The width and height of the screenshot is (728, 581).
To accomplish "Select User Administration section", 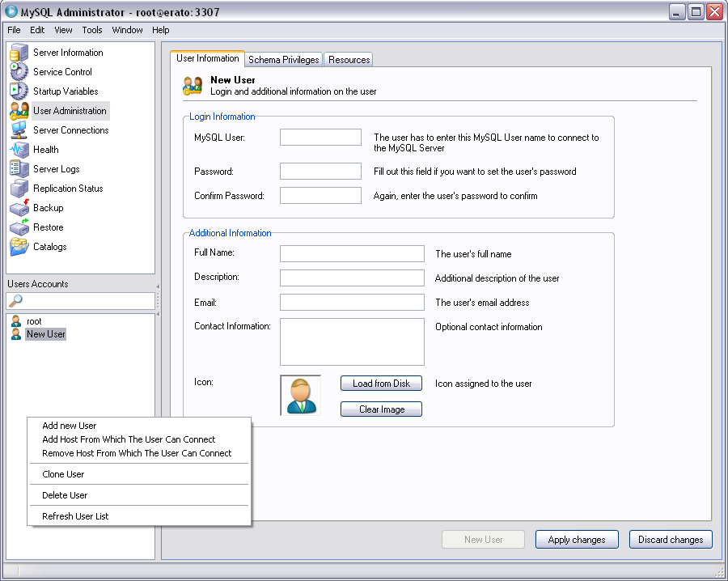I will (70, 111).
